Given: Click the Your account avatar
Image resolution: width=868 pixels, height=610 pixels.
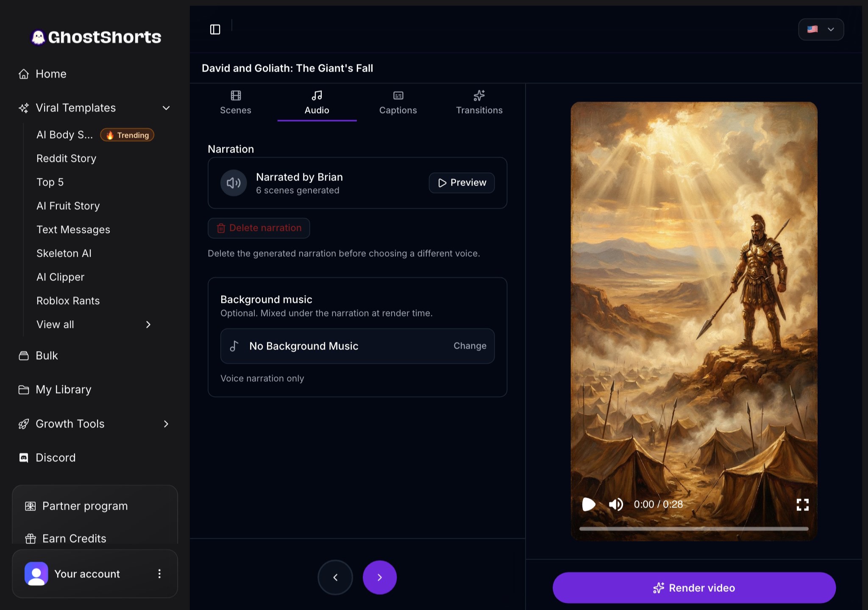Looking at the screenshot, I should tap(36, 574).
